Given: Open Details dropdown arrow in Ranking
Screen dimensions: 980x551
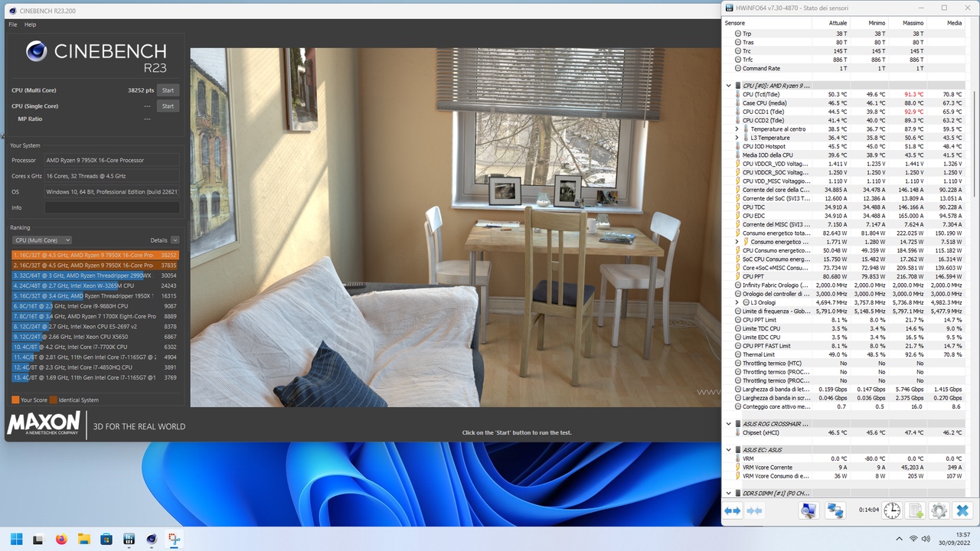Looking at the screenshot, I should pos(175,240).
